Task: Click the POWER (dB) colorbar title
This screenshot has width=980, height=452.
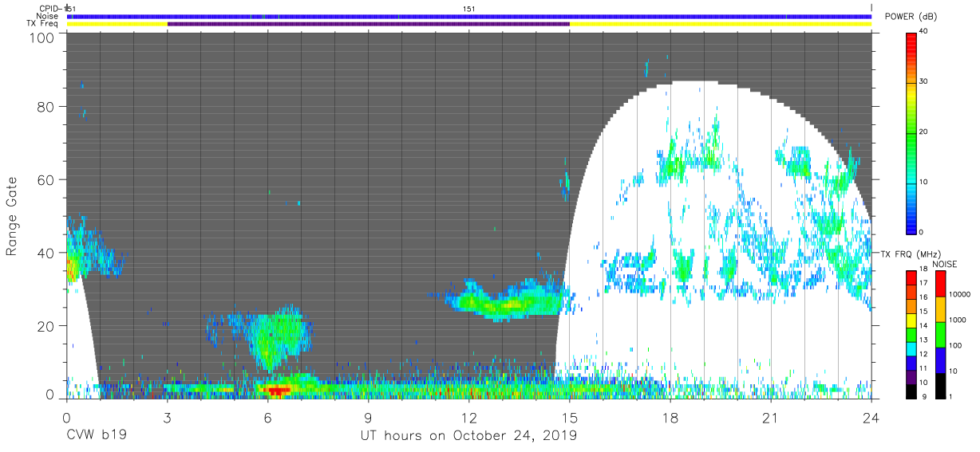Action: pos(911,18)
